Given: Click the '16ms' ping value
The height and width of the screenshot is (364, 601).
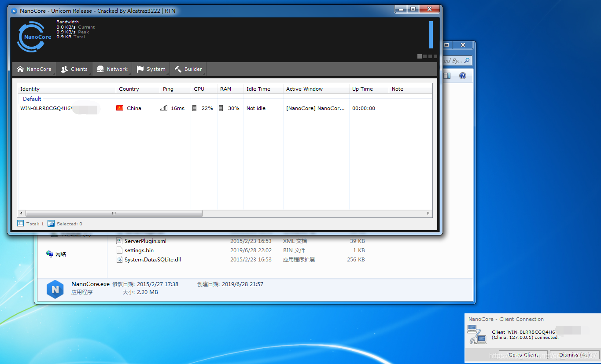Looking at the screenshot, I should (x=178, y=108).
